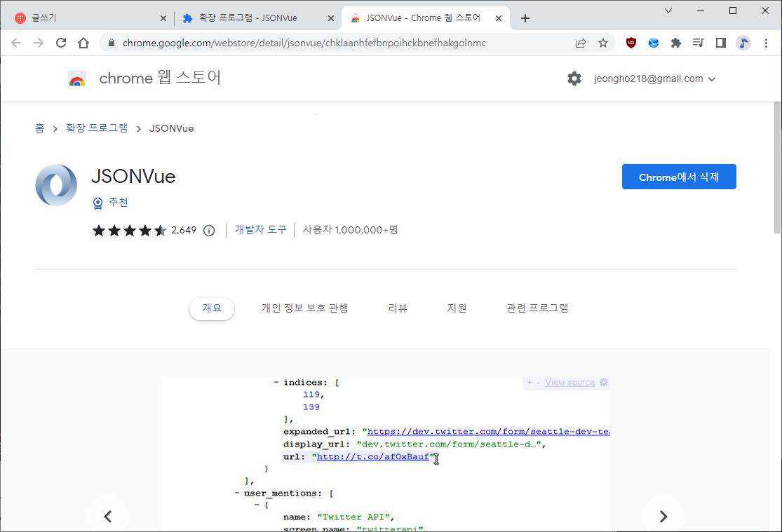Click the forward navigation arrow
Screen dimensions: 782x532
(39, 43)
